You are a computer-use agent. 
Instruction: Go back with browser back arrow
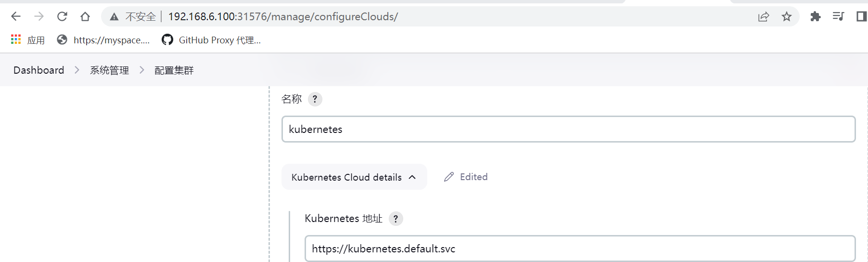(16, 16)
